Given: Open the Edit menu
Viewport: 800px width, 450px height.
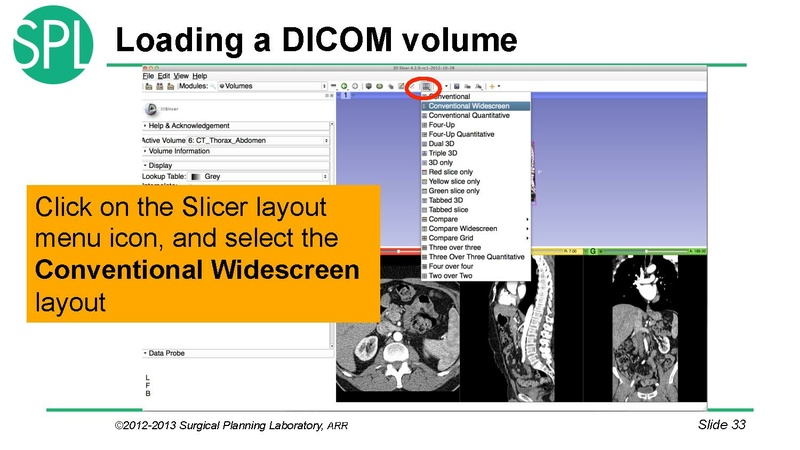Looking at the screenshot, I should pos(164,76).
